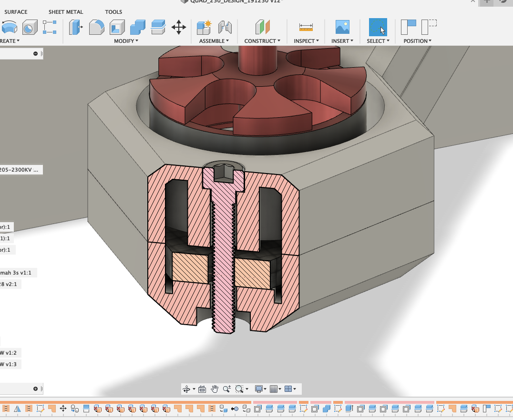This screenshot has width=513, height=420.
Task: Open the INSERT dropdown menu
Action: [342, 41]
